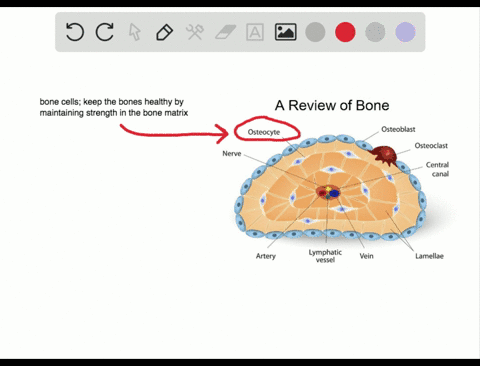Select the eraser tool
480x366 pixels.
point(225,32)
